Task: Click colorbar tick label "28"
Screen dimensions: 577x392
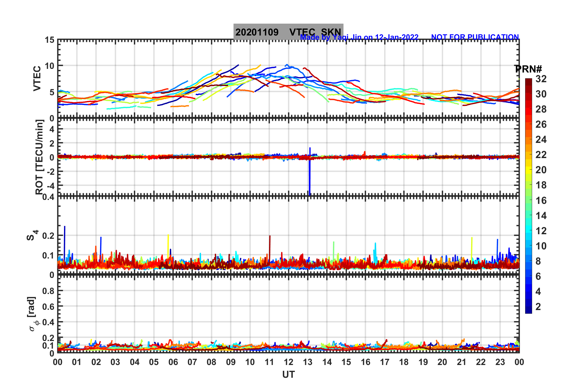Action: pyautogui.click(x=541, y=109)
